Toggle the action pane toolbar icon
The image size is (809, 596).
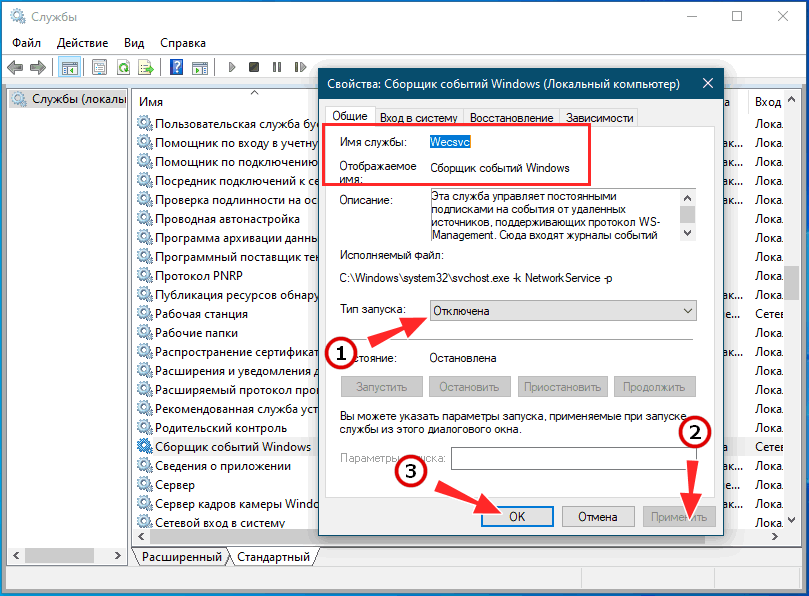click(200, 67)
